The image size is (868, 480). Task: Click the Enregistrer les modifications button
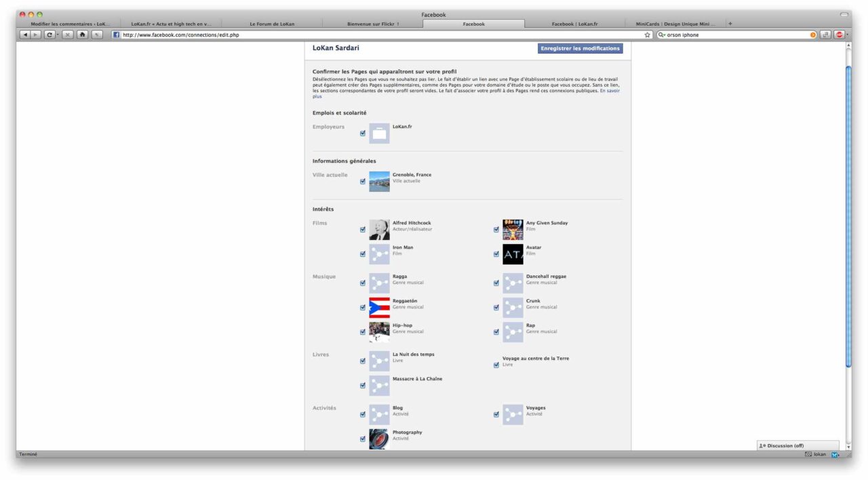coord(579,48)
